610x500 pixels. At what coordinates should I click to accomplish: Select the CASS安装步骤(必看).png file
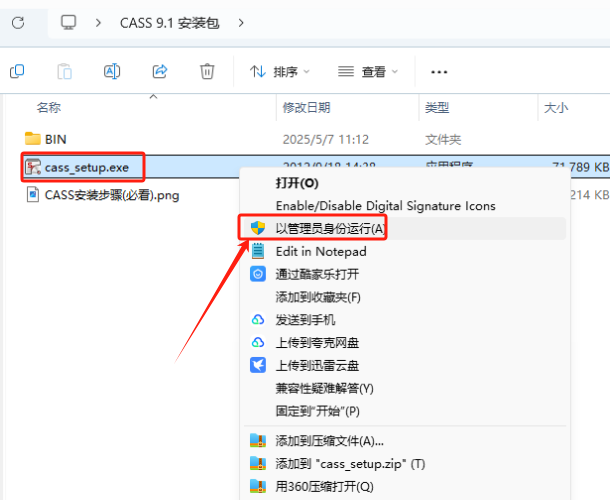point(112,195)
